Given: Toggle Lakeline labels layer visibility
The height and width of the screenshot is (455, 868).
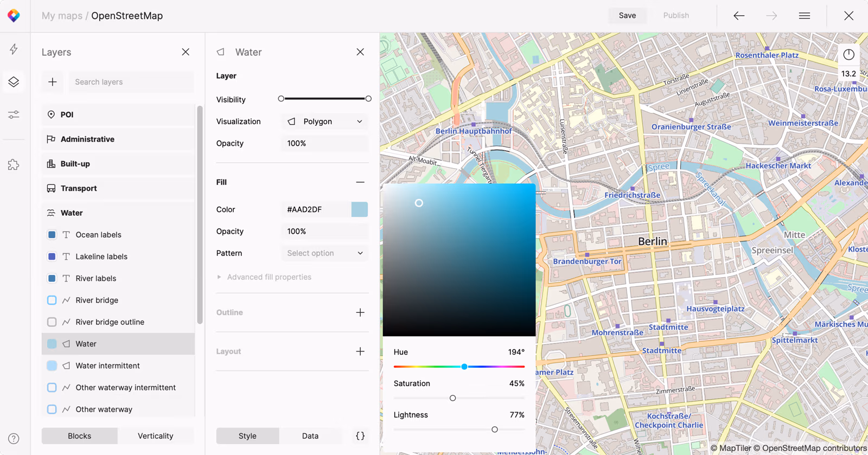Looking at the screenshot, I should pyautogui.click(x=52, y=257).
